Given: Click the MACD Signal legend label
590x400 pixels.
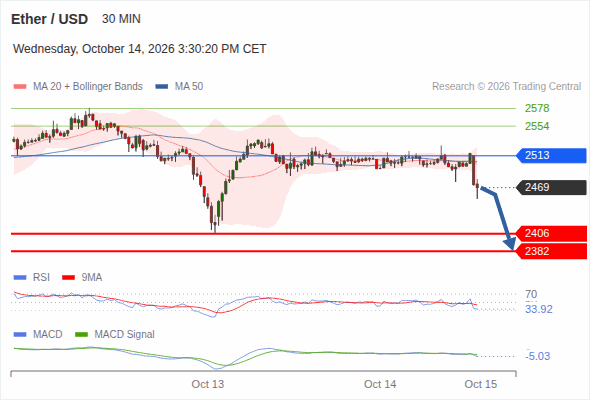Looking at the screenshot, I should pyautogui.click(x=124, y=335).
